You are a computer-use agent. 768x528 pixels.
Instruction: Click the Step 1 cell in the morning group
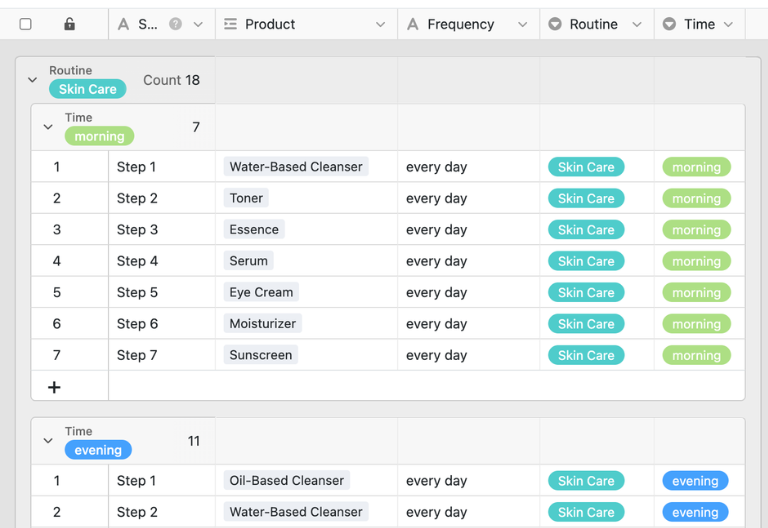(x=162, y=167)
